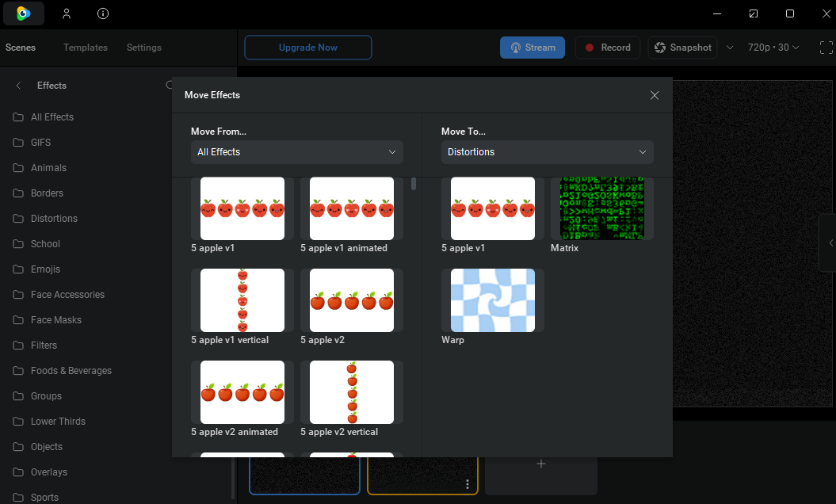Open scene three-dot options menu
Viewport: 836px width, 504px height.
click(468, 484)
